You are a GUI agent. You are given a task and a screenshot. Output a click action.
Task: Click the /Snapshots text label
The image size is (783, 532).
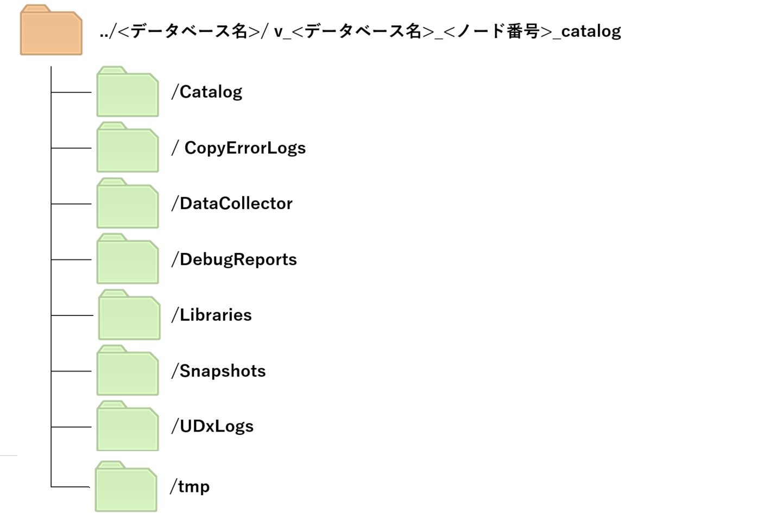coord(218,371)
